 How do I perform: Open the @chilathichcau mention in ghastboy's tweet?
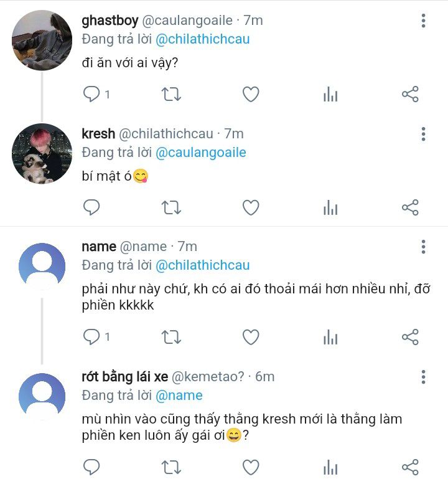(202, 39)
